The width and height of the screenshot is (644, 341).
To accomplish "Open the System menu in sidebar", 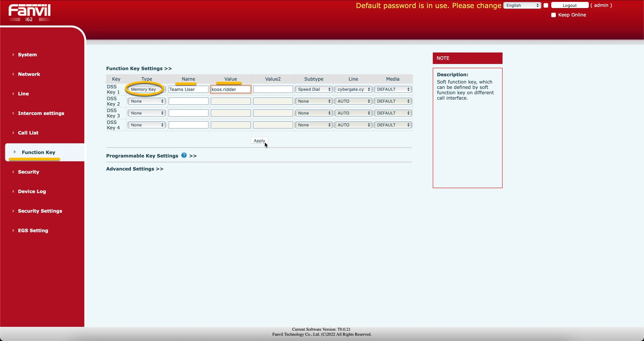I will pos(27,55).
